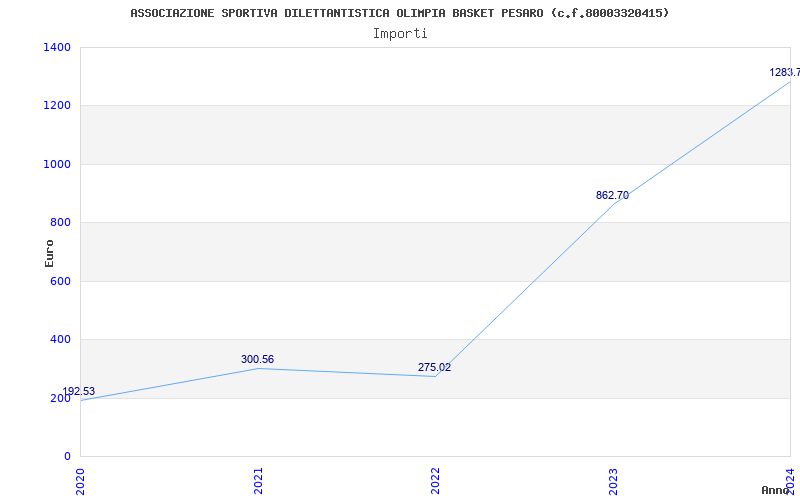This screenshot has width=800, height=500.
Task: Click the 200 y-axis tick label
Action: 60,398
